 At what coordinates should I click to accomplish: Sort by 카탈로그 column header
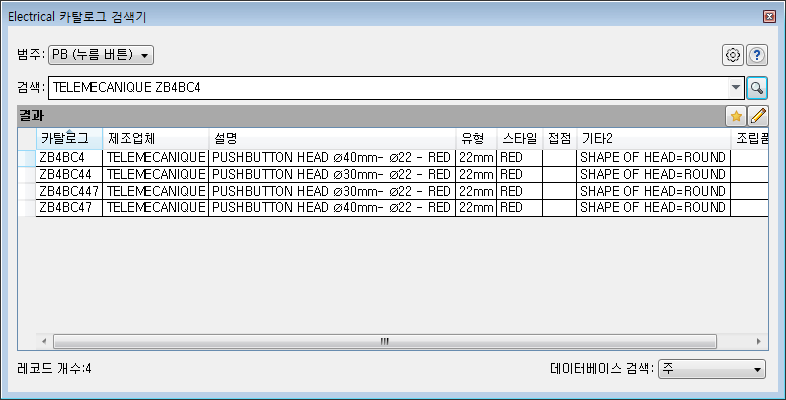click(x=69, y=139)
